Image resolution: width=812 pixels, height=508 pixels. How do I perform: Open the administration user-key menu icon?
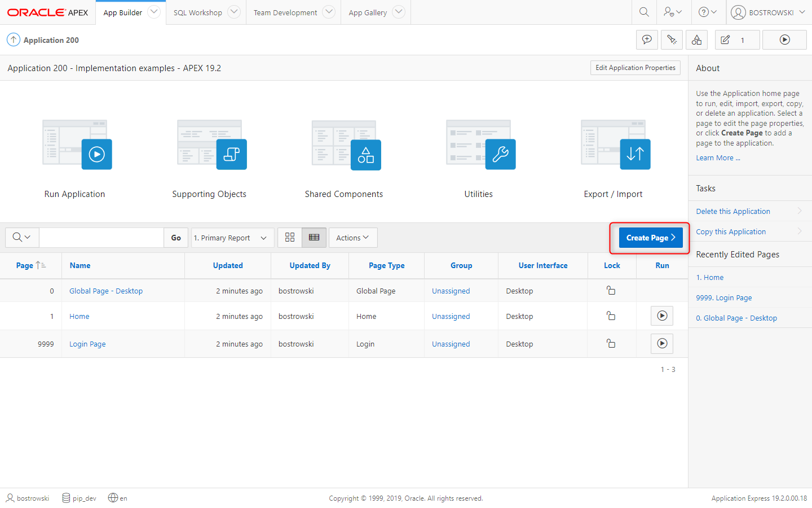[672, 12]
